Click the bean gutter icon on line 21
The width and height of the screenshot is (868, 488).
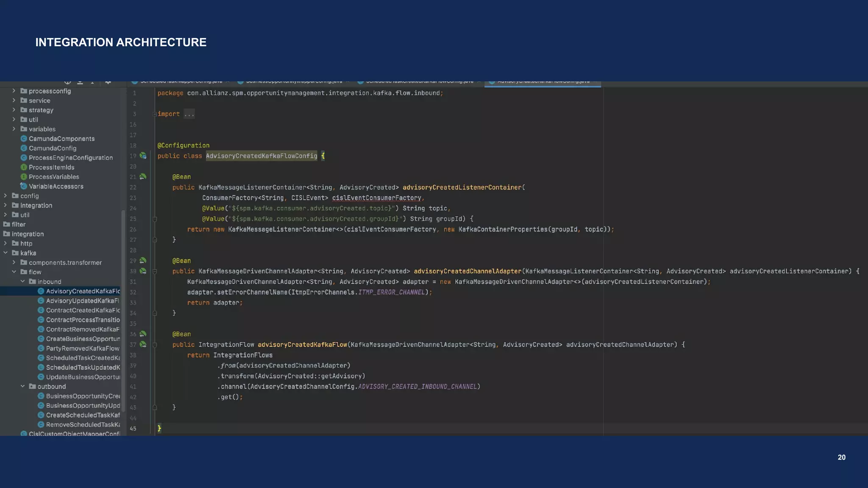143,177
